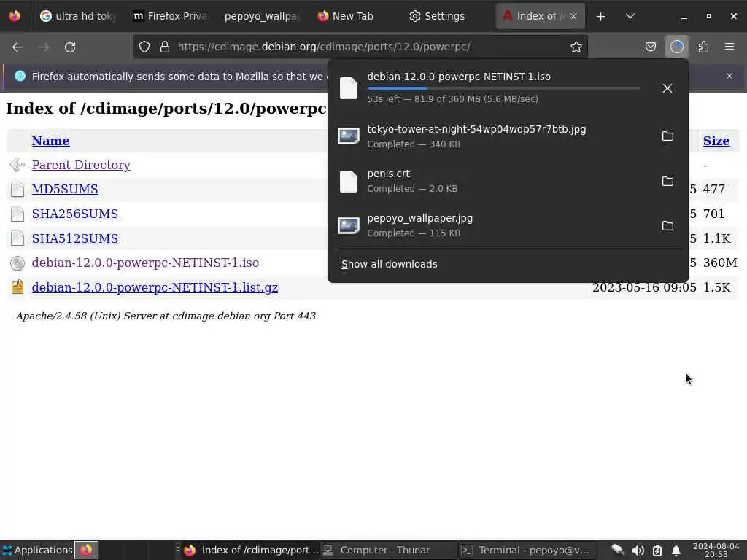List all tabs dropdown
Screen dimensions: 747x560
click(x=630, y=16)
